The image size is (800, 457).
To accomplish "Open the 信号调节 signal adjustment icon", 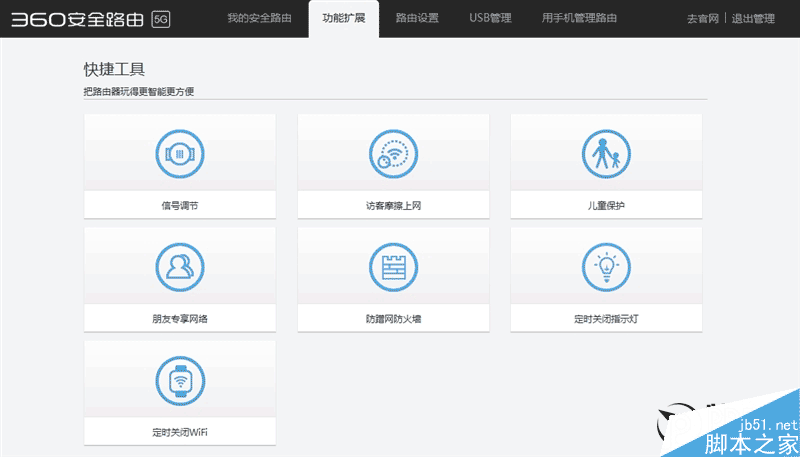I will coord(180,154).
